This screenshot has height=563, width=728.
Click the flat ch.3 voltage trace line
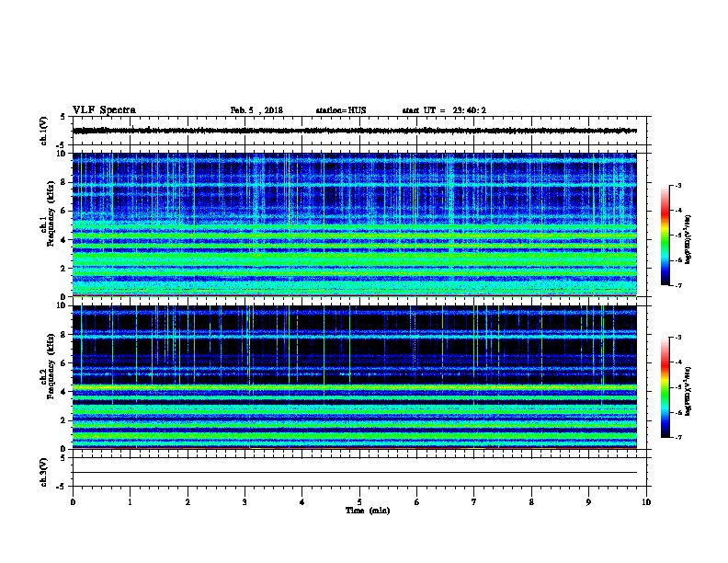[355, 473]
